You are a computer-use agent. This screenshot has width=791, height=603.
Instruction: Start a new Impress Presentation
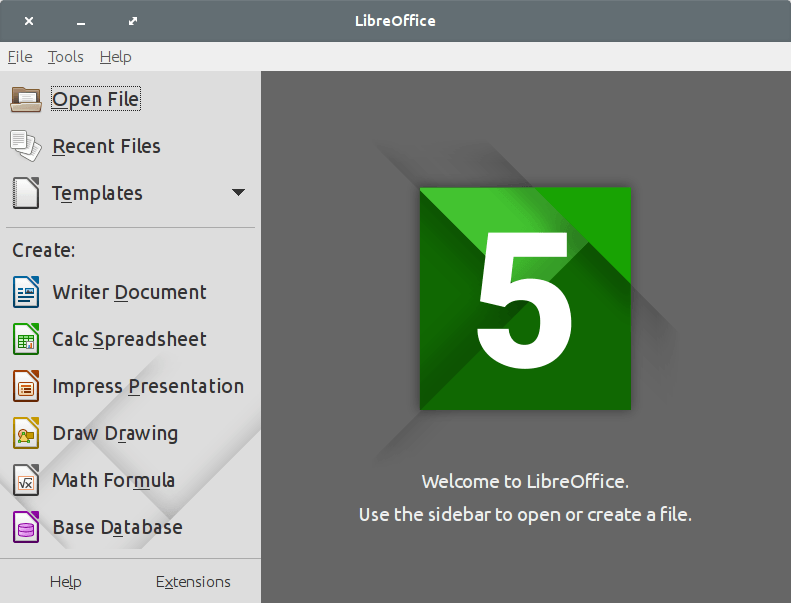pos(148,386)
